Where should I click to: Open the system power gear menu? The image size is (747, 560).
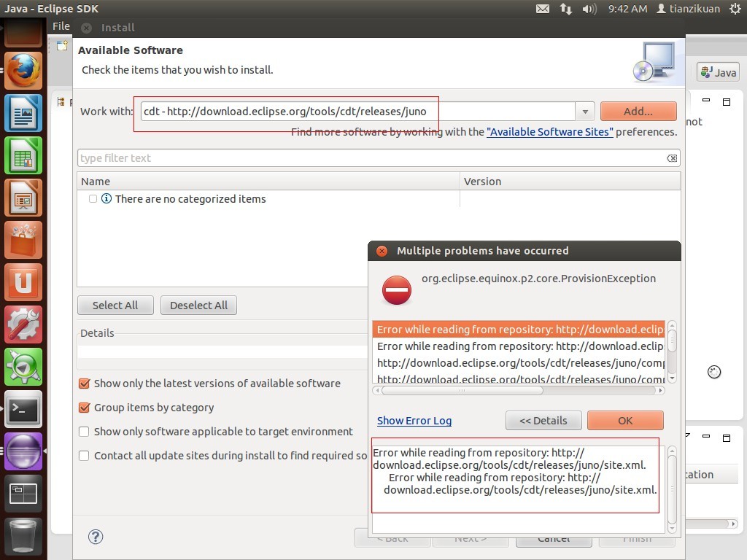tap(735, 9)
